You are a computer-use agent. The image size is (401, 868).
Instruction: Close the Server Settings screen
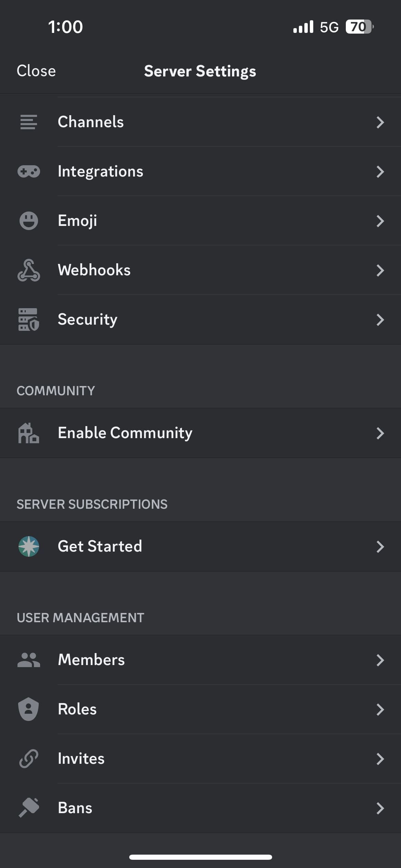36,71
